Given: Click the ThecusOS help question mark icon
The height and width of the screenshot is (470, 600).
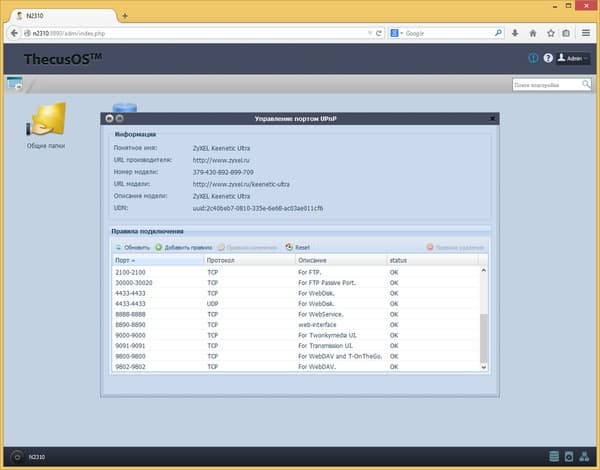Looking at the screenshot, I should [548, 58].
